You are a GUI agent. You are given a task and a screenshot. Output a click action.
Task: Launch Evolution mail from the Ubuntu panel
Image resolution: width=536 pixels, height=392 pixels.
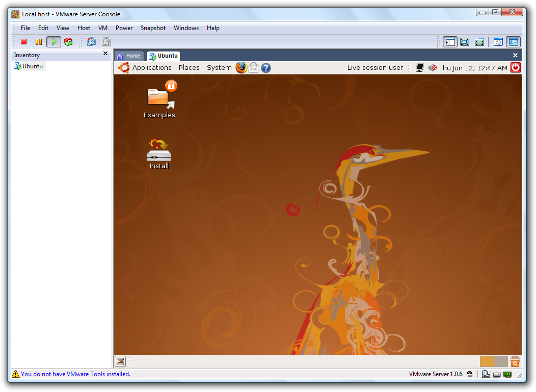pyautogui.click(x=253, y=68)
